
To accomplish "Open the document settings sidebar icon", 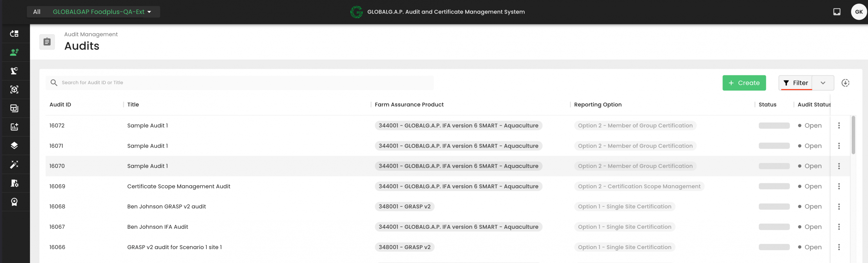I will (14, 183).
